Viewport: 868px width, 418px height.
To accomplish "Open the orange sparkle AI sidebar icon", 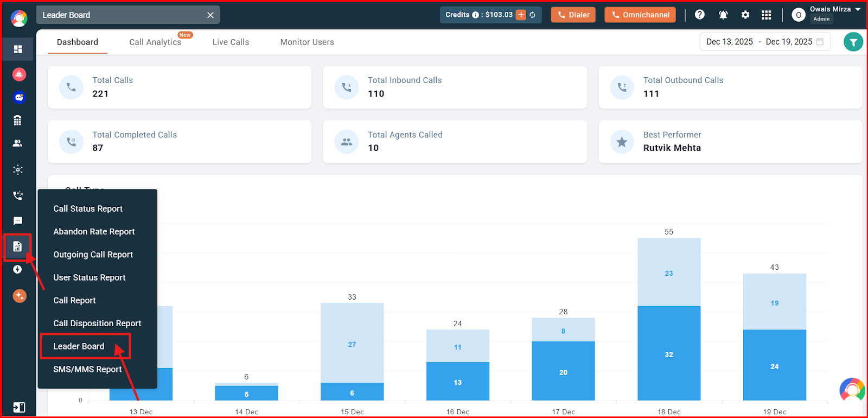I will coord(20,296).
